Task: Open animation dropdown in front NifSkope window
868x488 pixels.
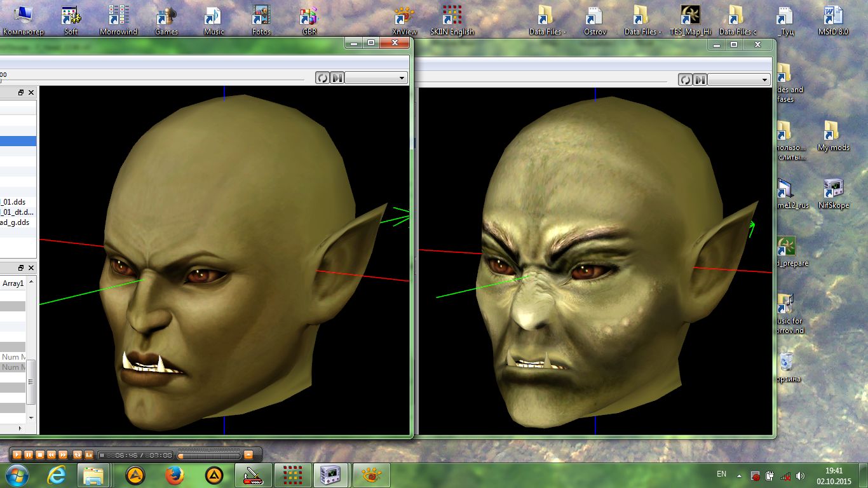Action: pyautogui.click(x=376, y=78)
